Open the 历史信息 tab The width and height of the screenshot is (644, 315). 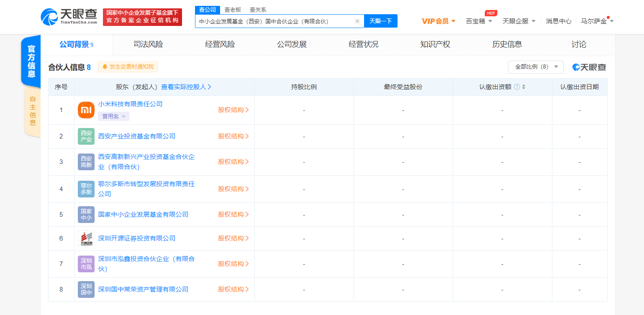click(507, 44)
